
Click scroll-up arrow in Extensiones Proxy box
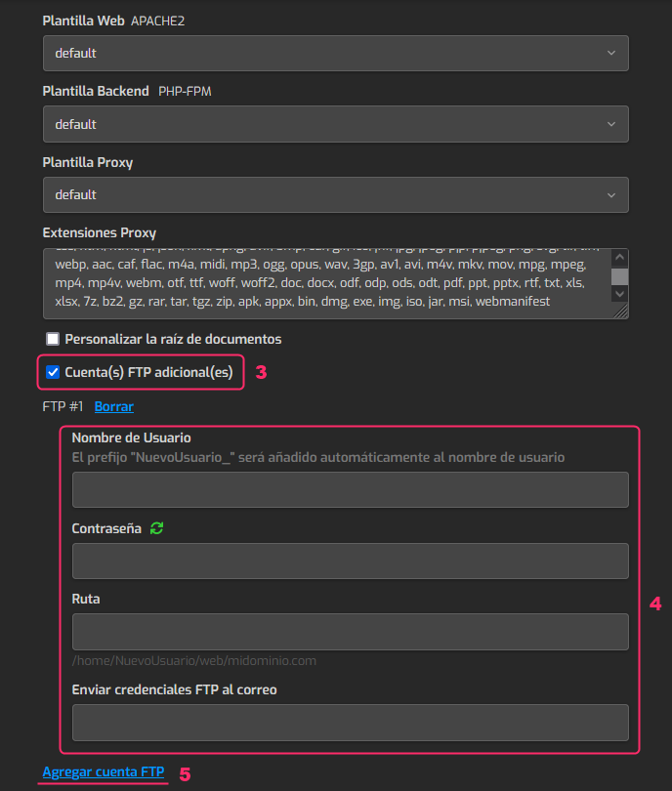tap(619, 257)
